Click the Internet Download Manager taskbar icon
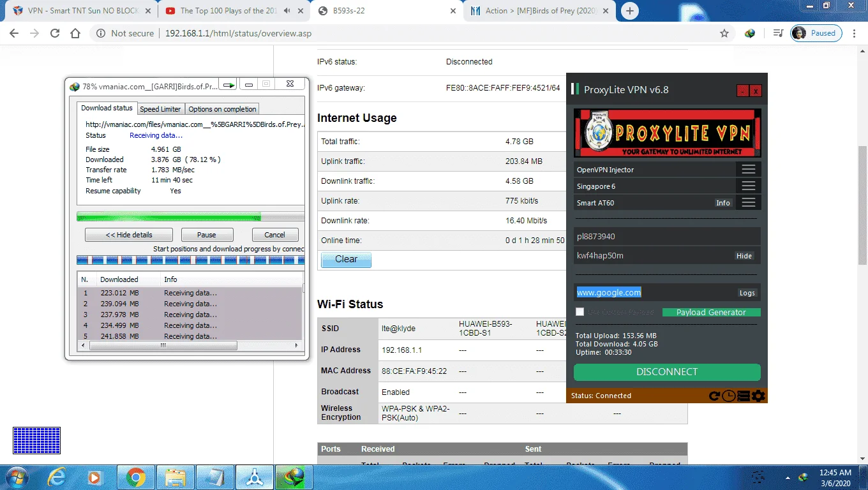This screenshot has height=490, width=868. click(x=294, y=477)
